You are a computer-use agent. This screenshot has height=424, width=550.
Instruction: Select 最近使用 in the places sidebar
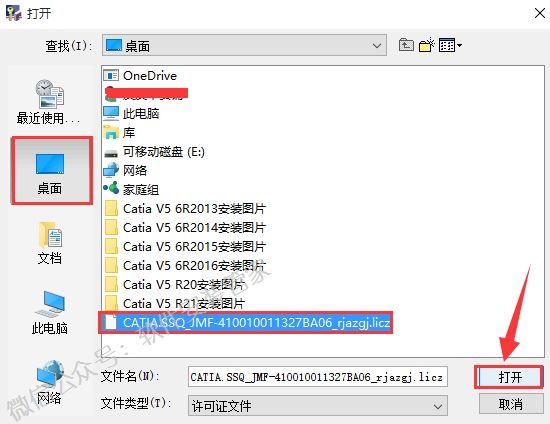click(49, 102)
